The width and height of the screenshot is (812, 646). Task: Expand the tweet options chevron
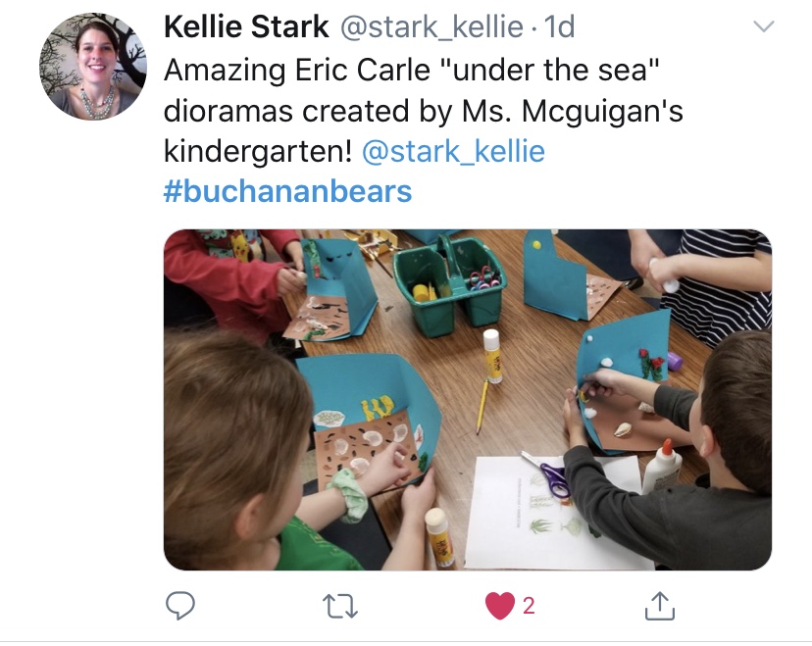pyautogui.click(x=763, y=26)
